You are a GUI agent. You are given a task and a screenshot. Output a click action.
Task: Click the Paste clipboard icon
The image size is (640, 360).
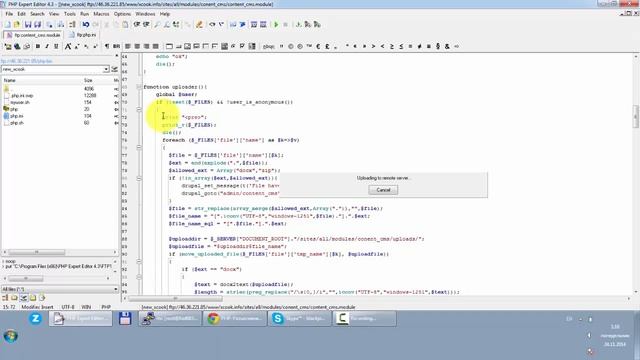(125, 24)
